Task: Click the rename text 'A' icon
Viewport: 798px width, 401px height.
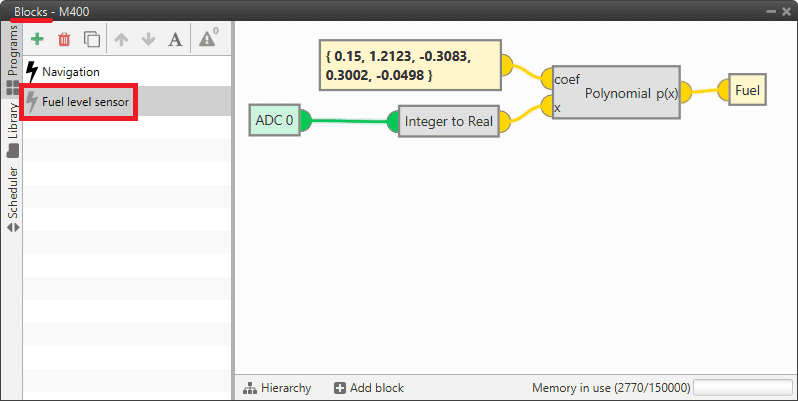Action: pos(175,40)
